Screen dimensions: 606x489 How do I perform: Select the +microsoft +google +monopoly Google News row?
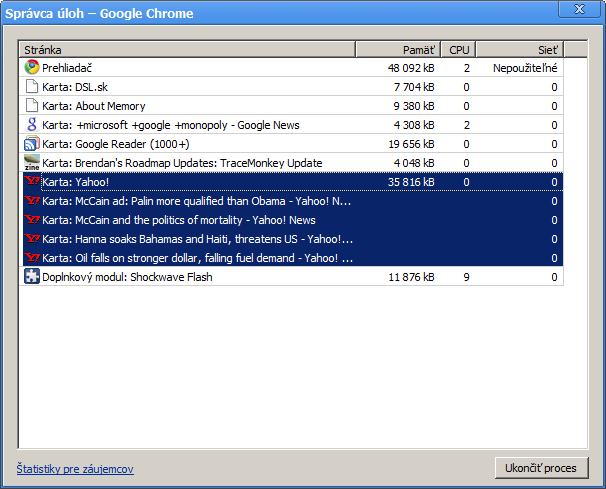click(293, 124)
